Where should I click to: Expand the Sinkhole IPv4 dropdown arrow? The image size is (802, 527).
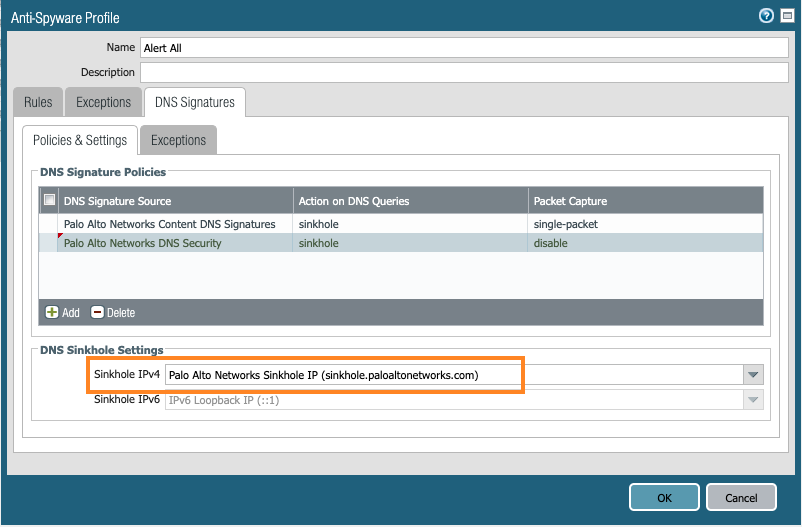click(752, 375)
